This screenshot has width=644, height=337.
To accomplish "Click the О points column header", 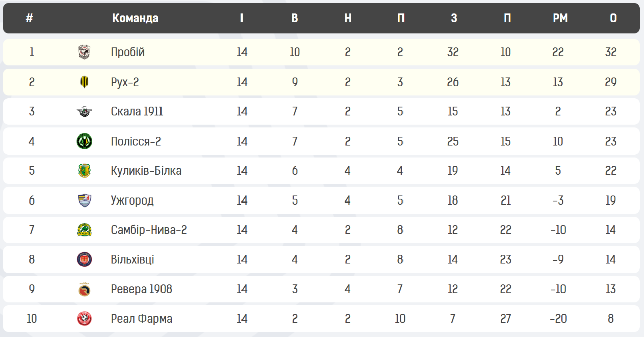I will pyautogui.click(x=613, y=18).
